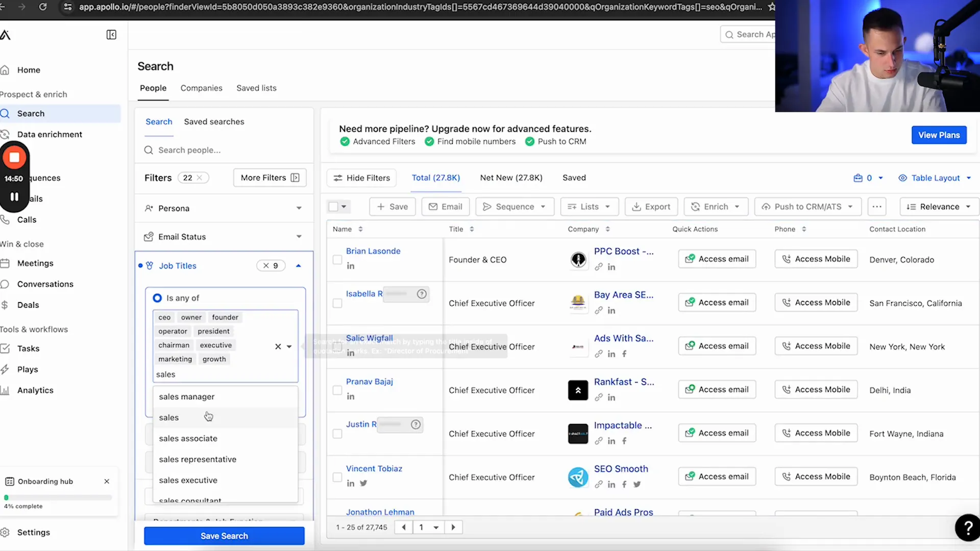Reload the browser page

[43, 7]
